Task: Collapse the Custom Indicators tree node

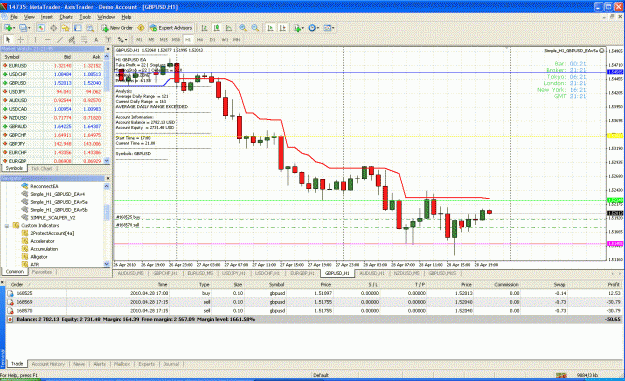Action: tap(7, 226)
